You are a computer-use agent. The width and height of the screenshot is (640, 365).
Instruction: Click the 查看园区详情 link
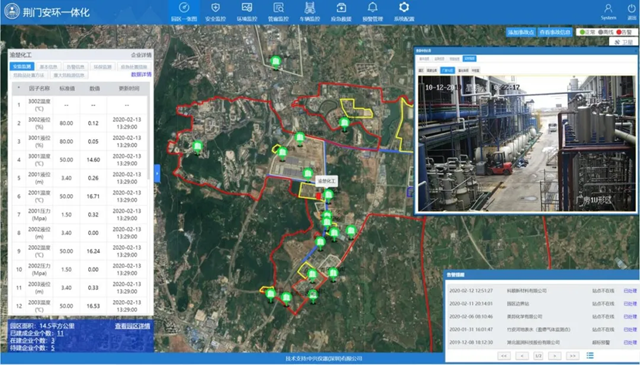(x=132, y=326)
